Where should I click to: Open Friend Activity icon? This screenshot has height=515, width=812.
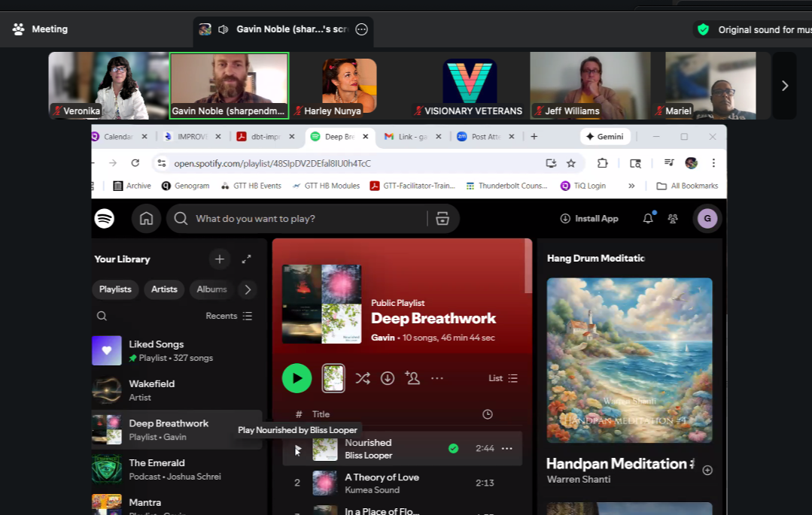coord(673,219)
